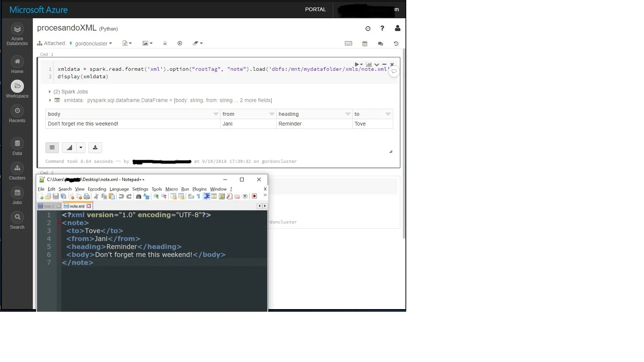Expand the (2) Spark Jobs section
Screen dimensions: 644x362
pyautogui.click(x=69, y=92)
